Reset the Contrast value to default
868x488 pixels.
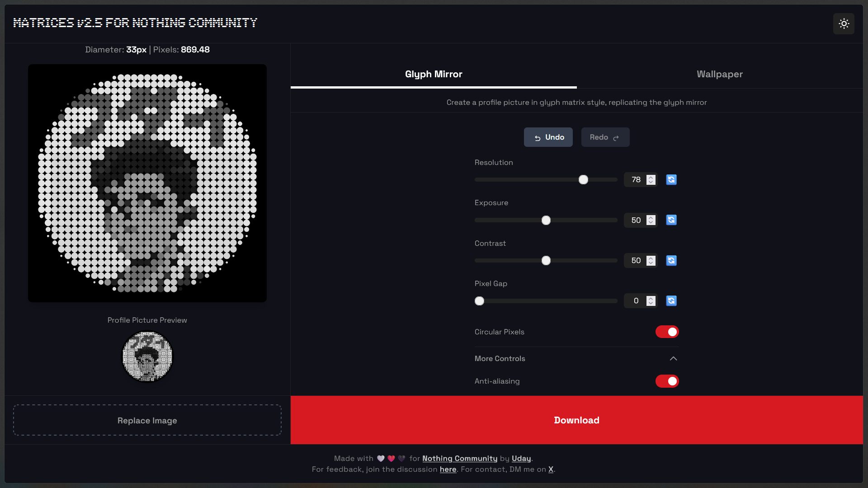671,261
